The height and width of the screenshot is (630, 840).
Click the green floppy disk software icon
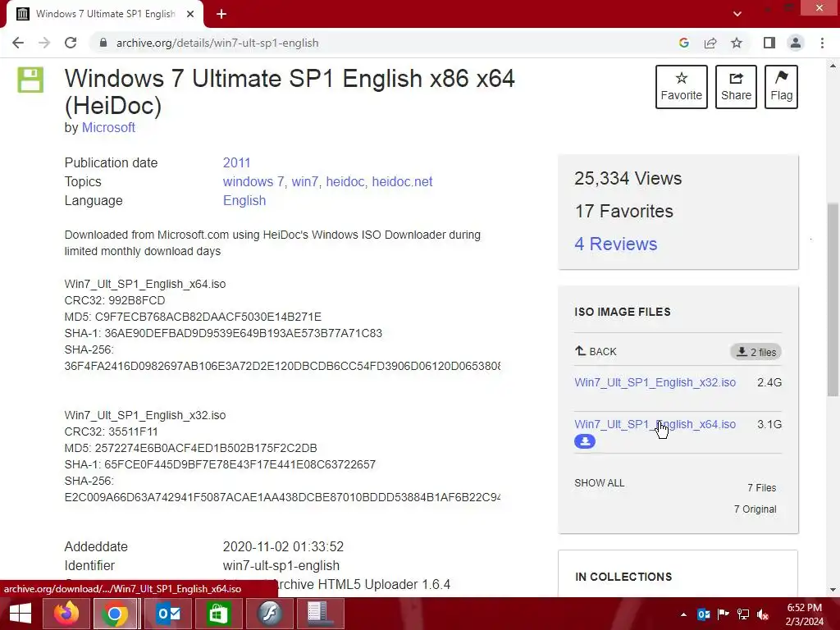coord(30,80)
